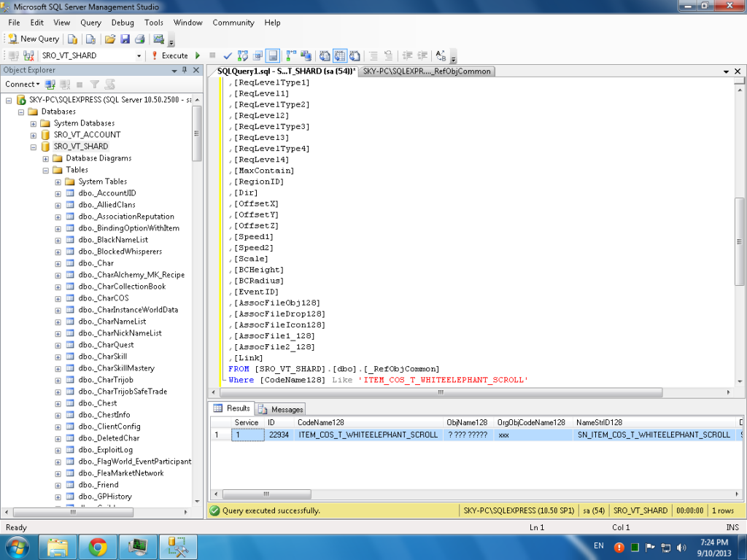
Task: Launch Google Chrome from the taskbar
Action: click(x=97, y=547)
